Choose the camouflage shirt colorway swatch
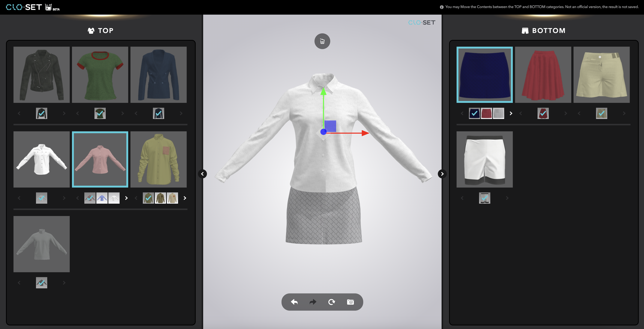The width and height of the screenshot is (644, 329). pos(160,198)
